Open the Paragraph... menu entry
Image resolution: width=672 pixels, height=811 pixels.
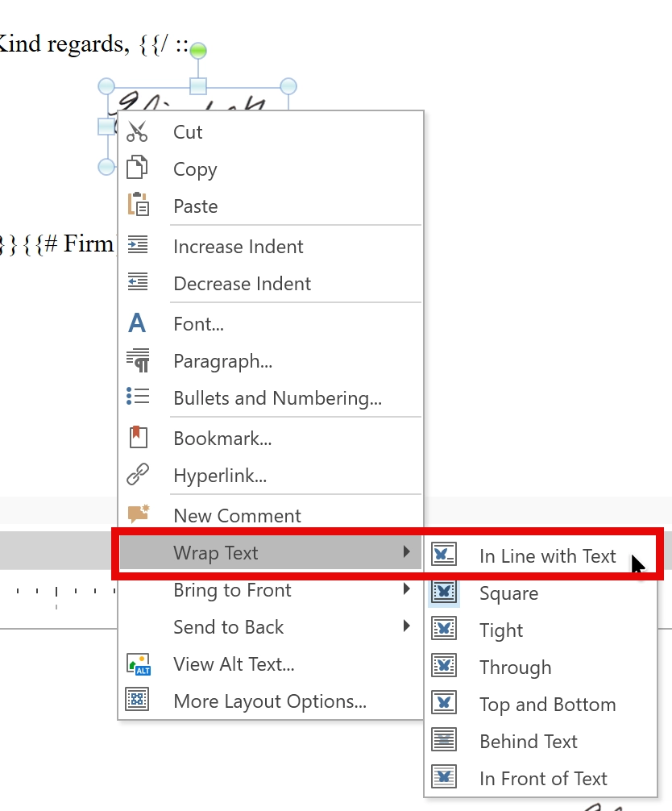(271, 361)
